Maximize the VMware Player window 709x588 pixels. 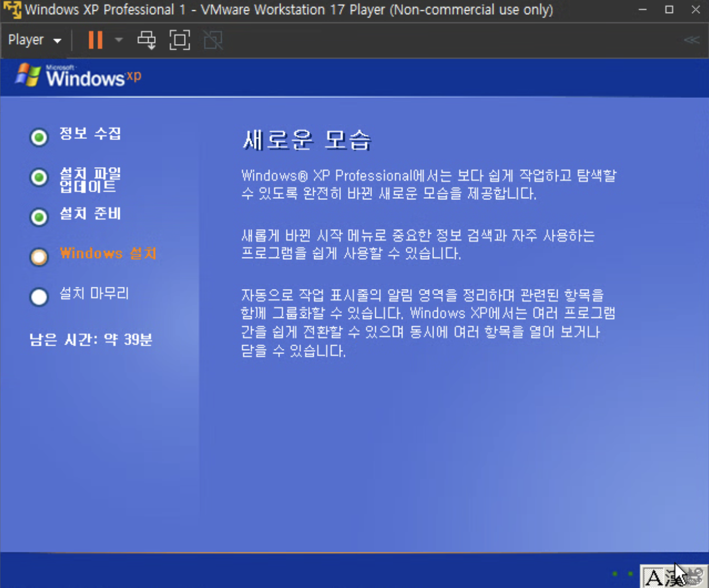669,10
